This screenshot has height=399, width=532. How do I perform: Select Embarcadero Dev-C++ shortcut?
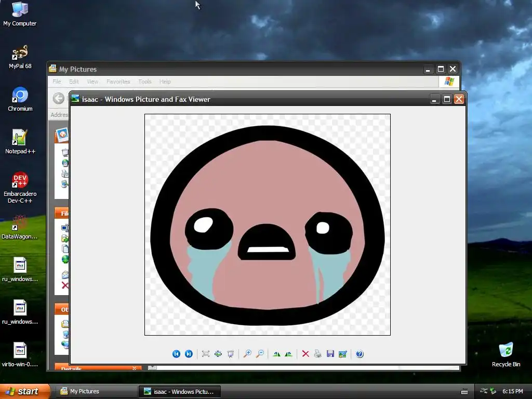pyautogui.click(x=20, y=188)
